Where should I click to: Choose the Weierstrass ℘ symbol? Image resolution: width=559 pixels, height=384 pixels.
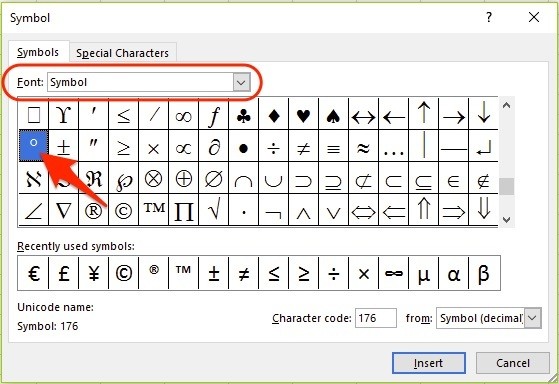tap(123, 178)
